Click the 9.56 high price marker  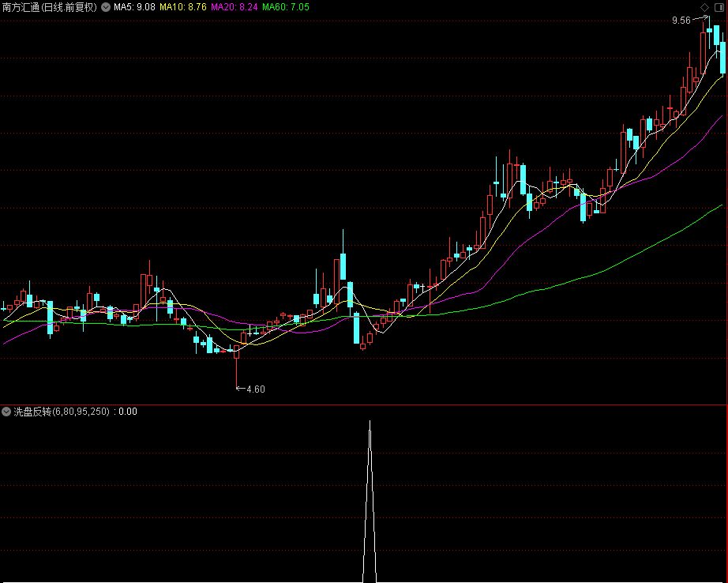(x=681, y=21)
